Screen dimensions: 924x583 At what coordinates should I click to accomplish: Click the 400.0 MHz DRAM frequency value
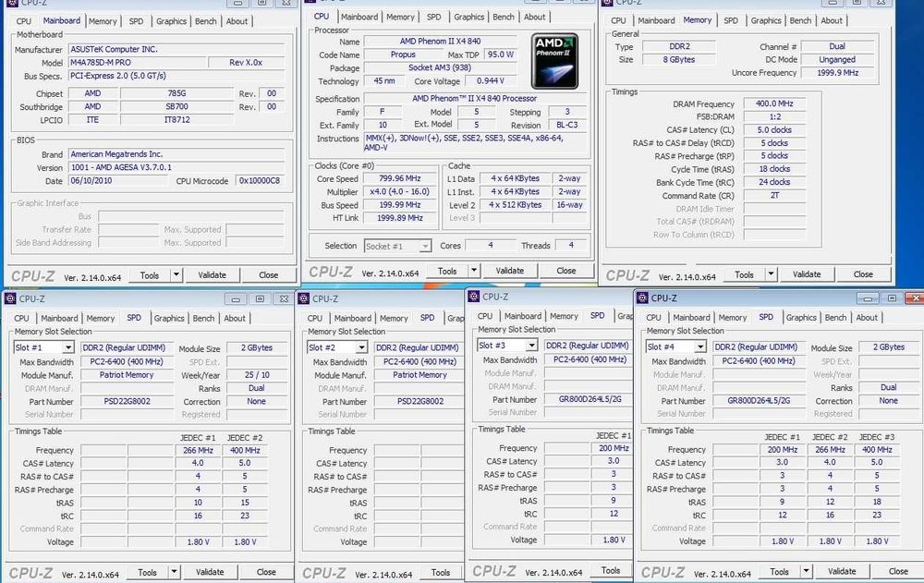coord(774,103)
